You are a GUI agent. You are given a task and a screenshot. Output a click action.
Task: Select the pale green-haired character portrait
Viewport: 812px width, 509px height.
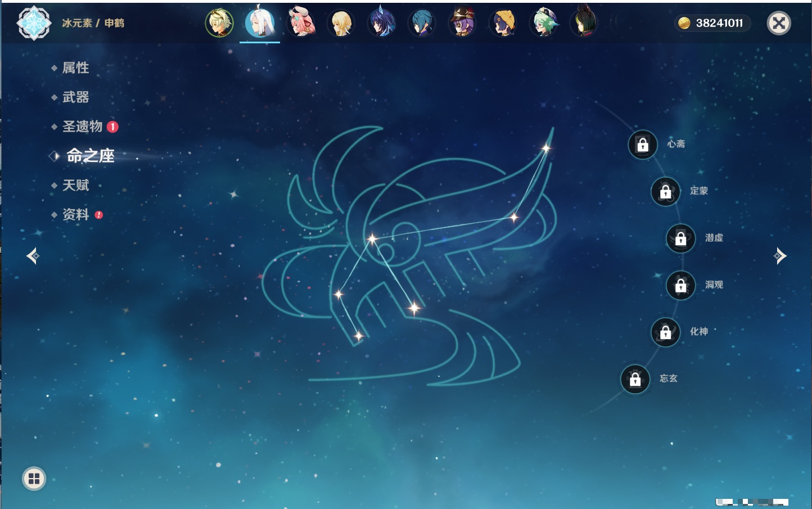pyautogui.click(x=219, y=23)
